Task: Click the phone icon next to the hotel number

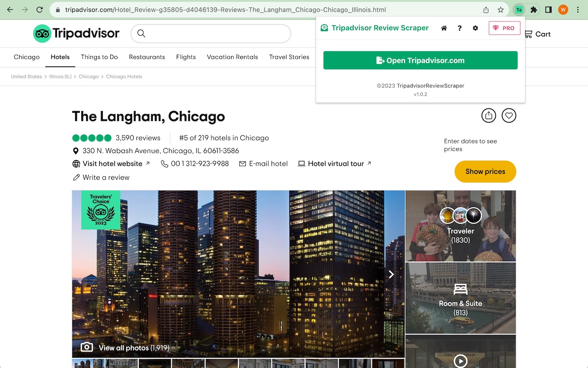Action: pos(164,163)
